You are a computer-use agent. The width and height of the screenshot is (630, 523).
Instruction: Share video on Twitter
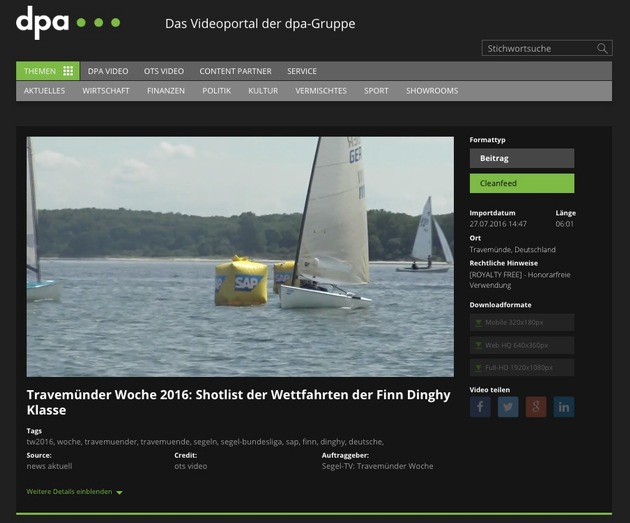(x=508, y=407)
